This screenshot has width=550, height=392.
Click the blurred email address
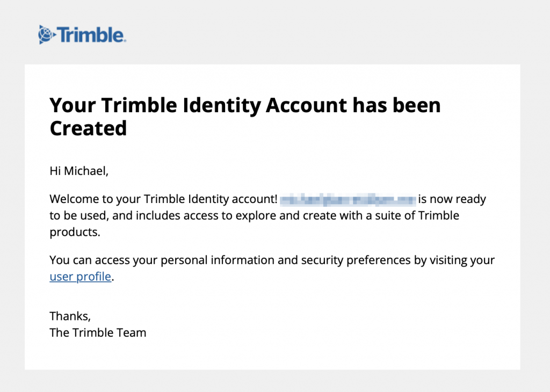click(x=348, y=200)
